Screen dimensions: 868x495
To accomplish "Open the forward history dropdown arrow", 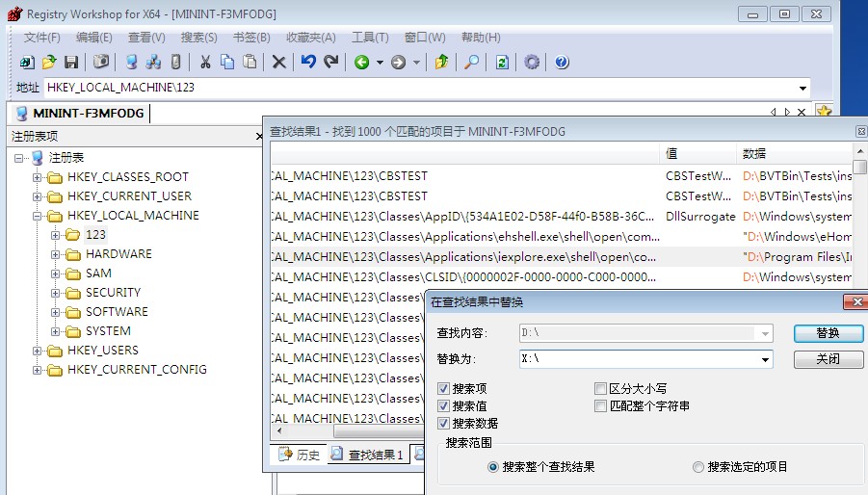I will (x=416, y=63).
